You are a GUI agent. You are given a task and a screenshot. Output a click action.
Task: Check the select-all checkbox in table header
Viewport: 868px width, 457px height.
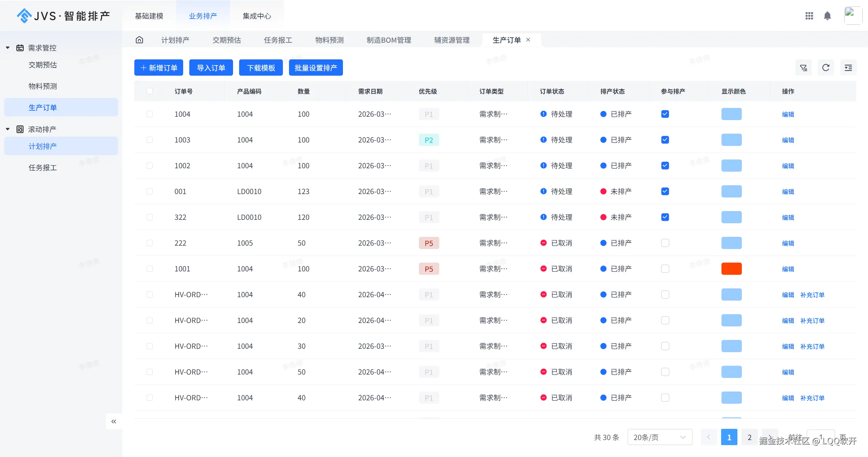(150, 91)
